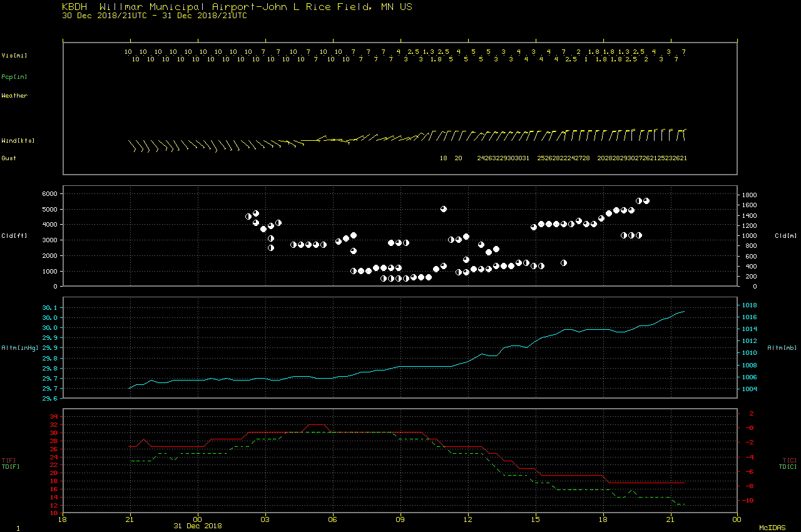Click the Wind[kts] row label

point(18,141)
